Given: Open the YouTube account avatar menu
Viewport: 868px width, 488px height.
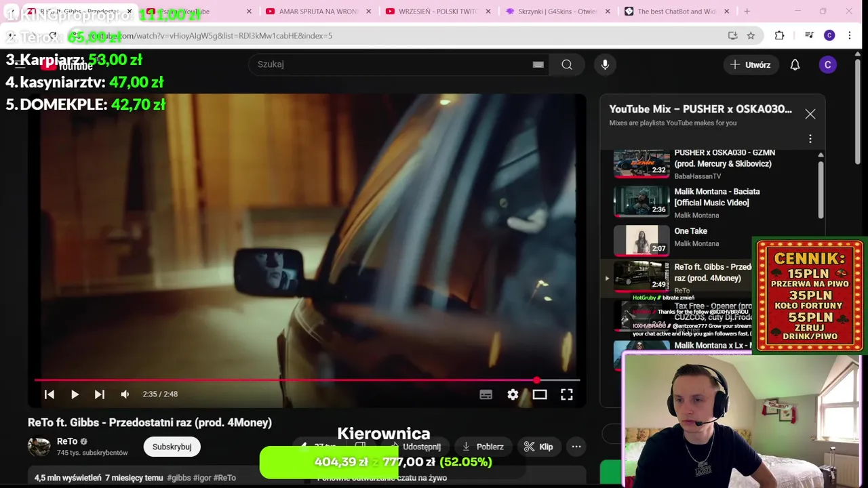Looking at the screenshot, I should 827,64.
